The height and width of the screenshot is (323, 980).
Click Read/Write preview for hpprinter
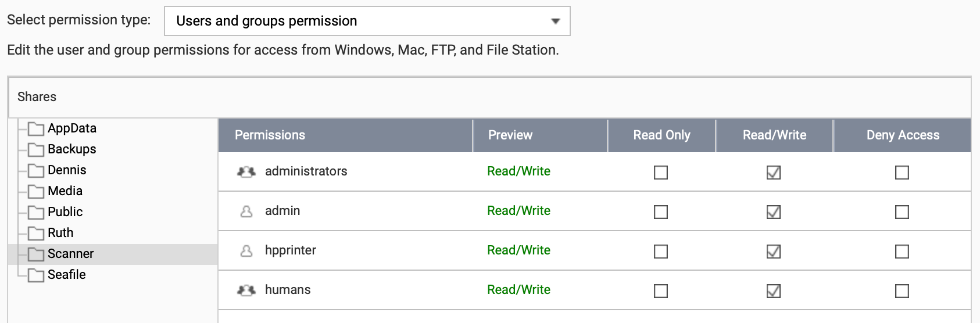[518, 250]
